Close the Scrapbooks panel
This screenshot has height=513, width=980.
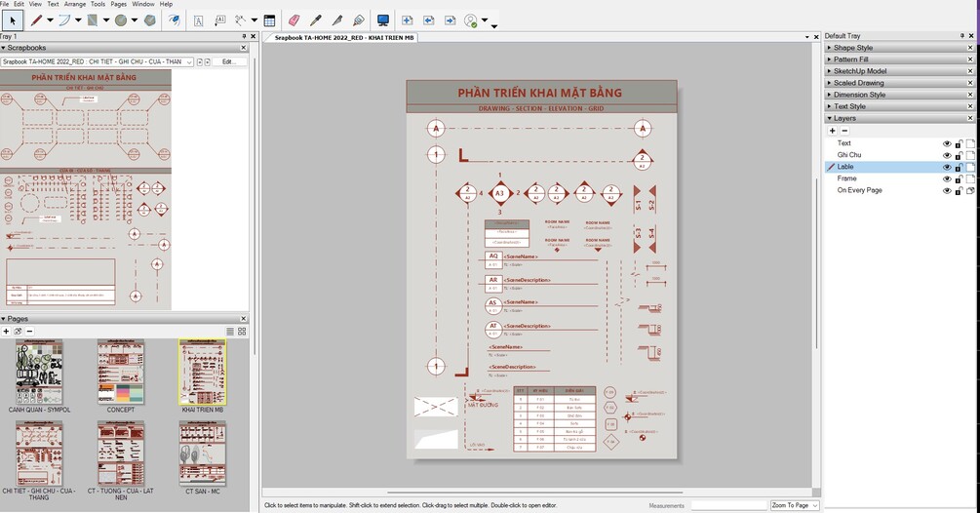coord(244,48)
